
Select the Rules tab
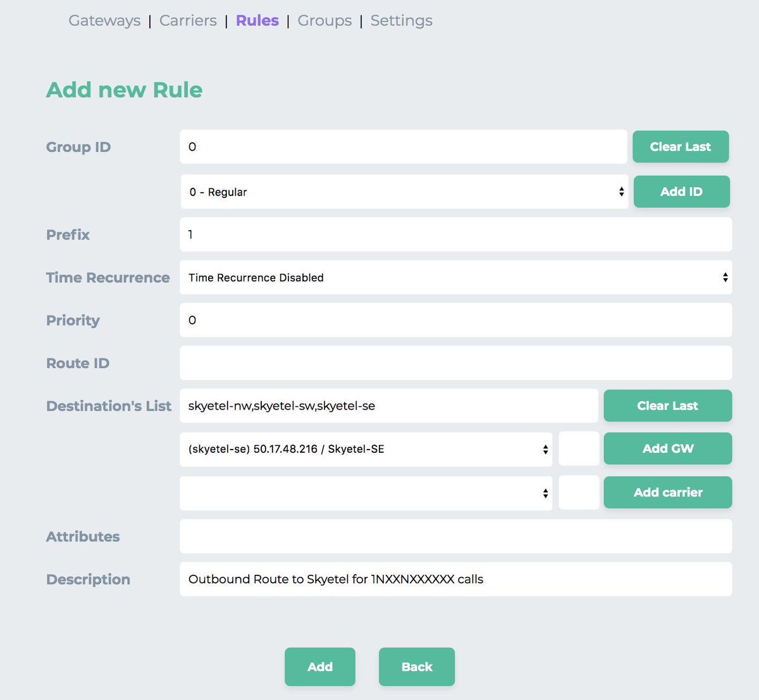[x=257, y=20]
